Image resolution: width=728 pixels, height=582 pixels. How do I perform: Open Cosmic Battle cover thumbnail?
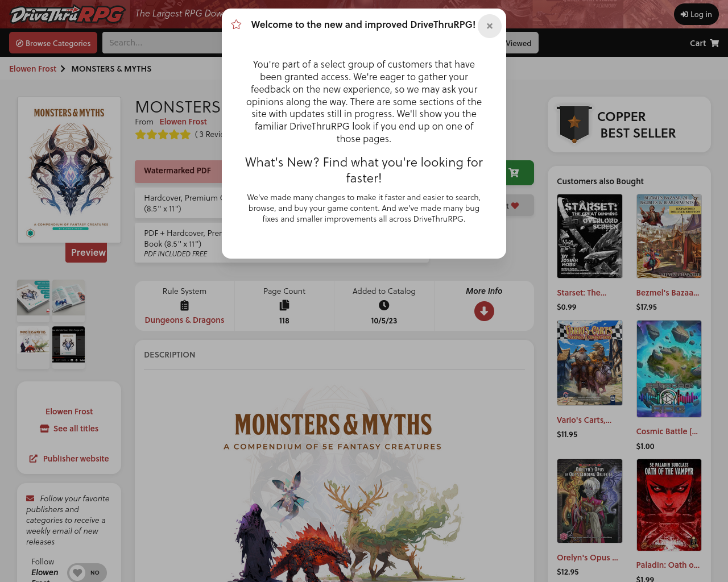click(669, 368)
